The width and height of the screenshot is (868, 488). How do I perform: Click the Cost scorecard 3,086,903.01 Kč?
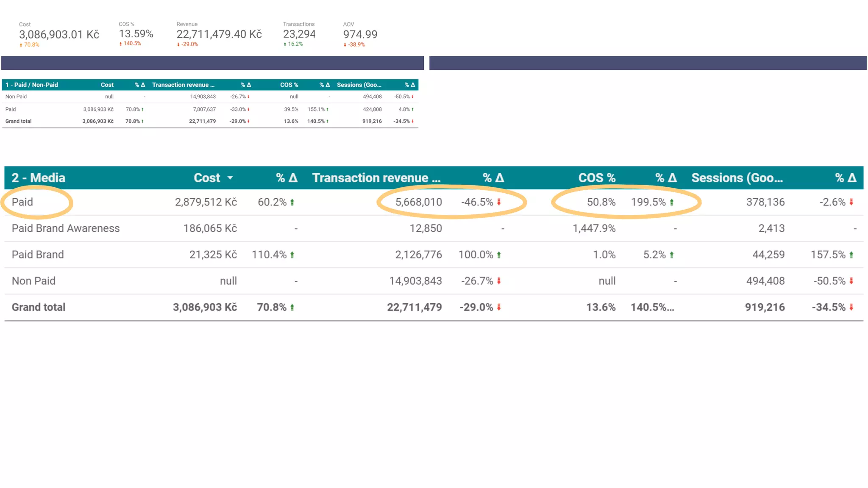59,35
